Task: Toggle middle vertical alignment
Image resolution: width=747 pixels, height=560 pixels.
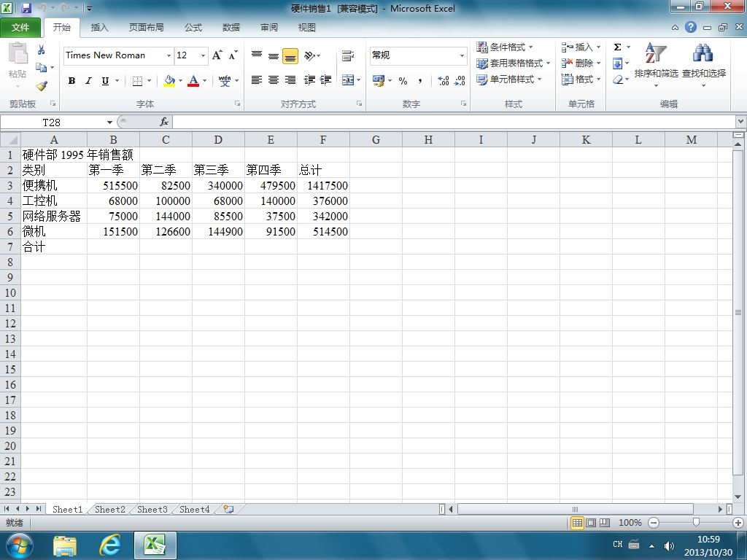Action: pyautogui.click(x=274, y=55)
